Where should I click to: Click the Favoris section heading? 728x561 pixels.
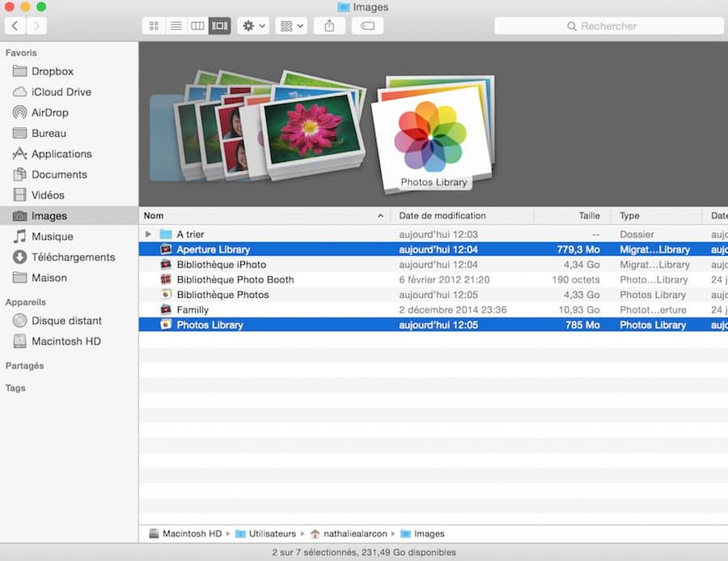(x=21, y=53)
